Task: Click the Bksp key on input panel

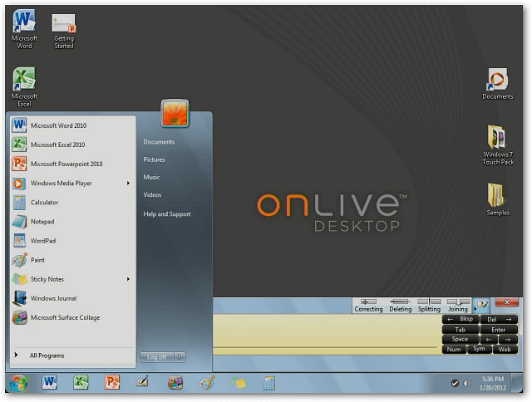Action: point(461,319)
